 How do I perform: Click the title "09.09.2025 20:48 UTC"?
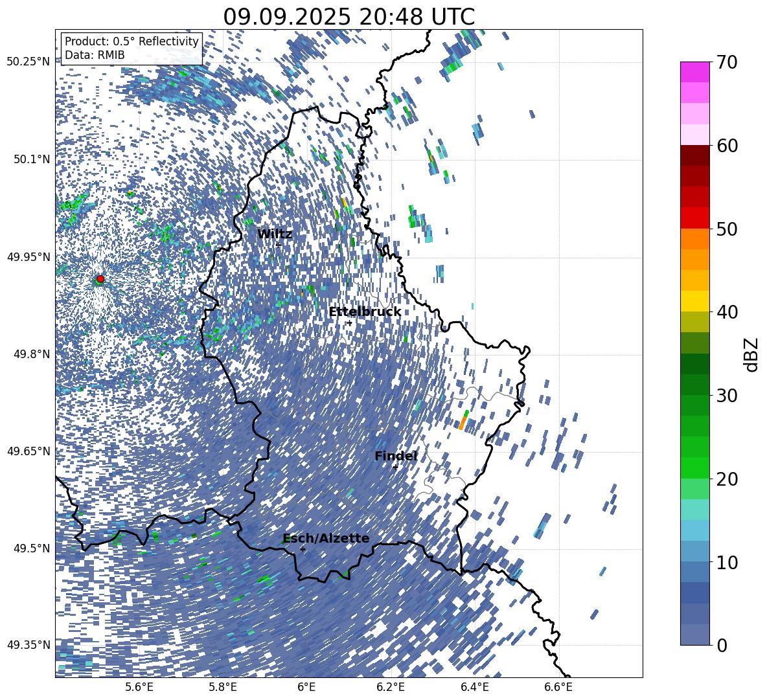tap(349, 17)
